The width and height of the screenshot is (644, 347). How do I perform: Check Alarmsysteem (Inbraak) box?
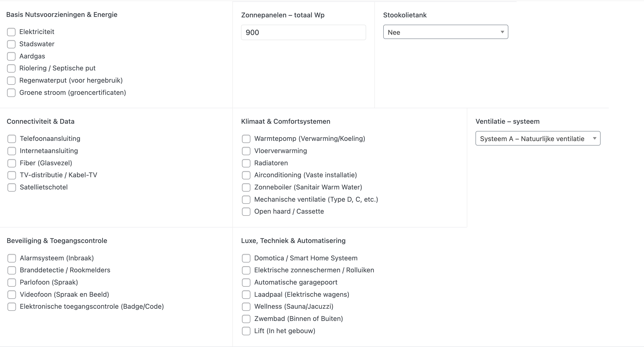(x=12, y=258)
